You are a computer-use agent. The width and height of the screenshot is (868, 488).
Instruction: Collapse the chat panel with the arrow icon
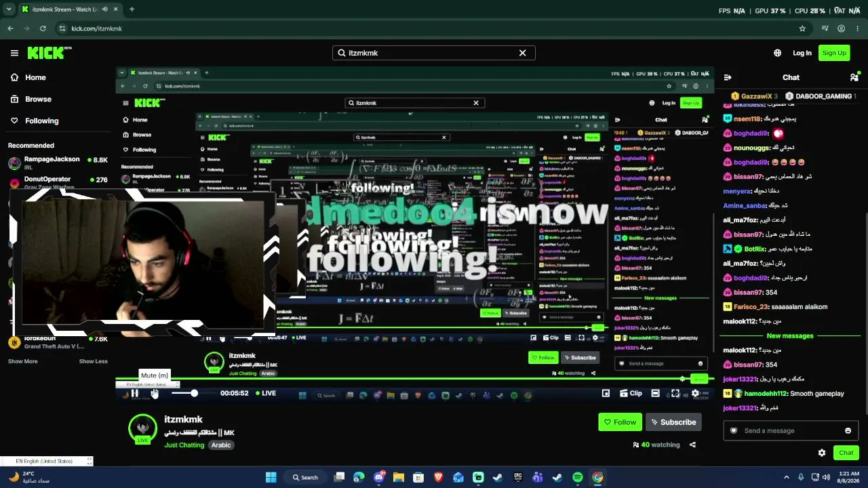click(x=727, y=77)
